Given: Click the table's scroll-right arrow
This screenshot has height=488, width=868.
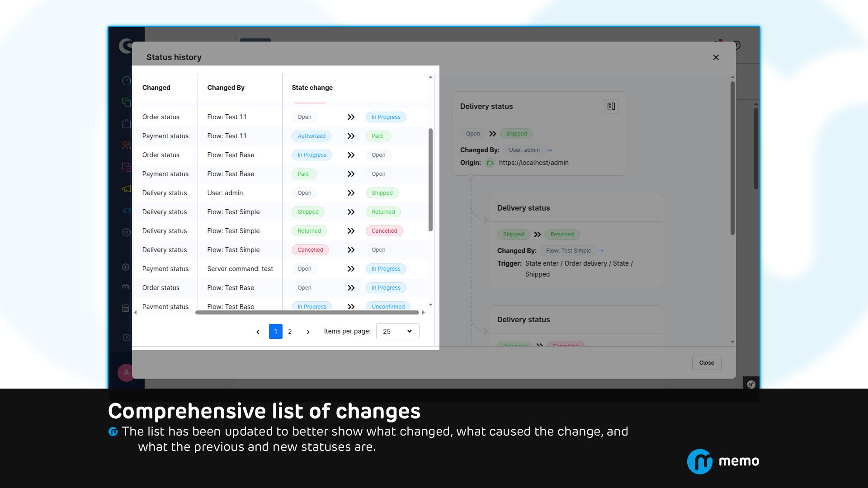Looking at the screenshot, I should coord(423,312).
